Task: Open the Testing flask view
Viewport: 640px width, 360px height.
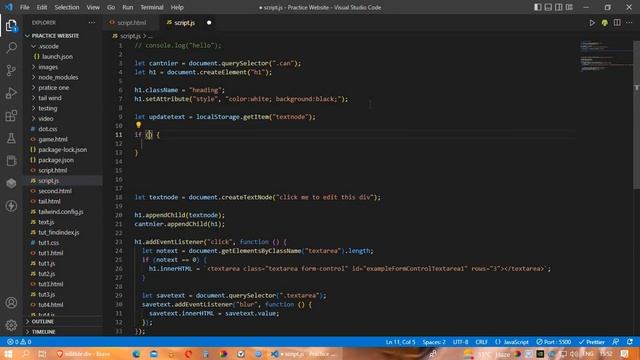Action: point(11,138)
